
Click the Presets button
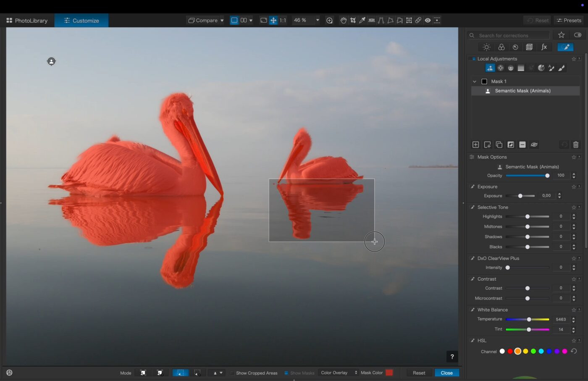pyautogui.click(x=569, y=20)
